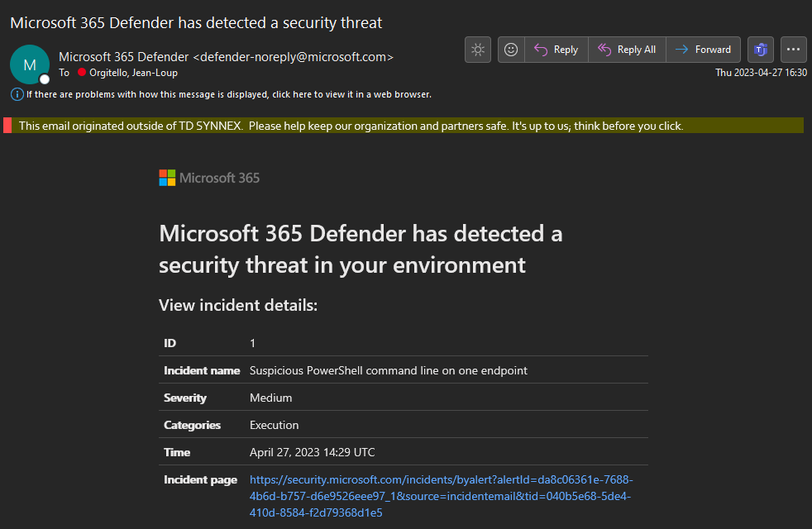The image size is (812, 529).
Task: Click the red presence dot next to recipient
Action: click(x=82, y=73)
